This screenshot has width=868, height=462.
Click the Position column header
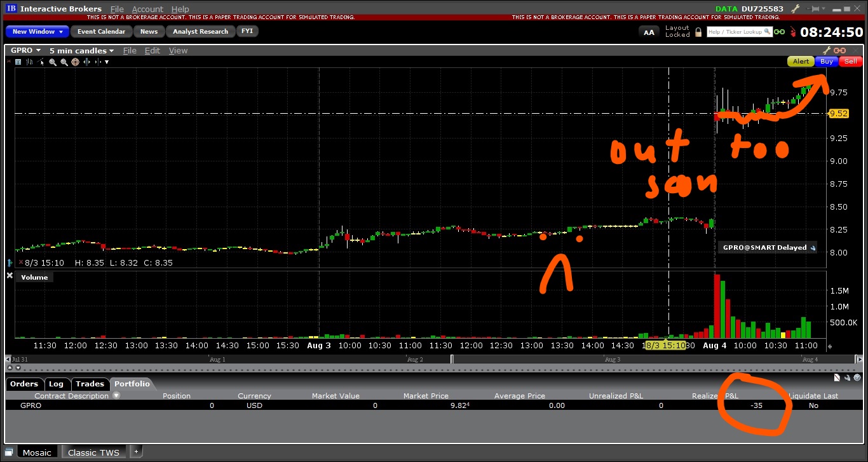(177, 395)
